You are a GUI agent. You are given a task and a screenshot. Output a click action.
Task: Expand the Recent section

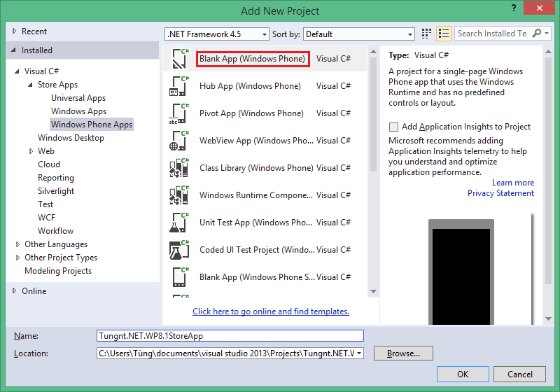14,31
